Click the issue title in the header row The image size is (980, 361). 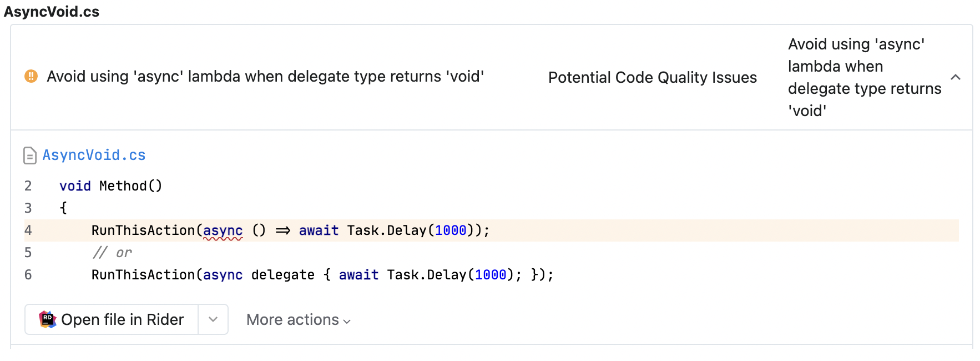click(265, 76)
